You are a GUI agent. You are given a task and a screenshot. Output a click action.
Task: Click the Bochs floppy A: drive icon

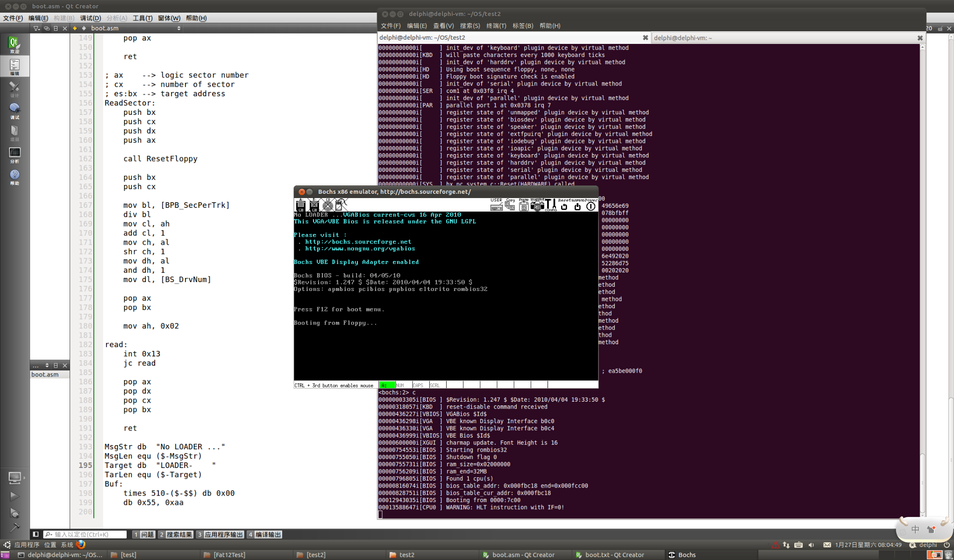coord(300,206)
